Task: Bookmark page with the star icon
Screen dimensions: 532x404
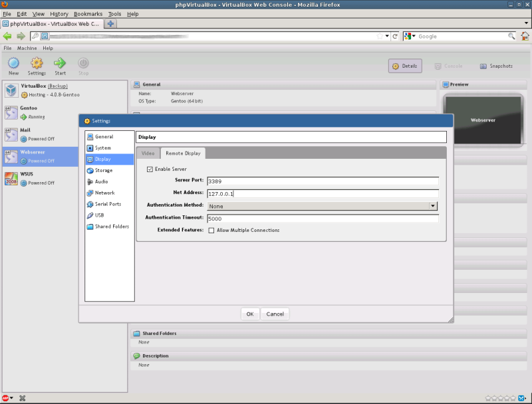Action: click(380, 37)
